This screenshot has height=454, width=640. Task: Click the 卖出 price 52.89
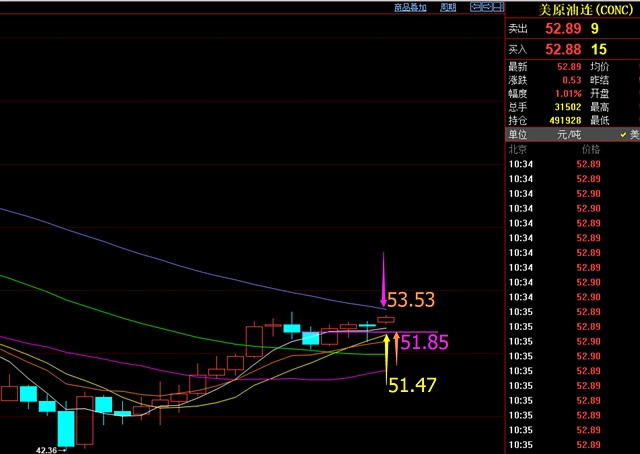(x=563, y=29)
